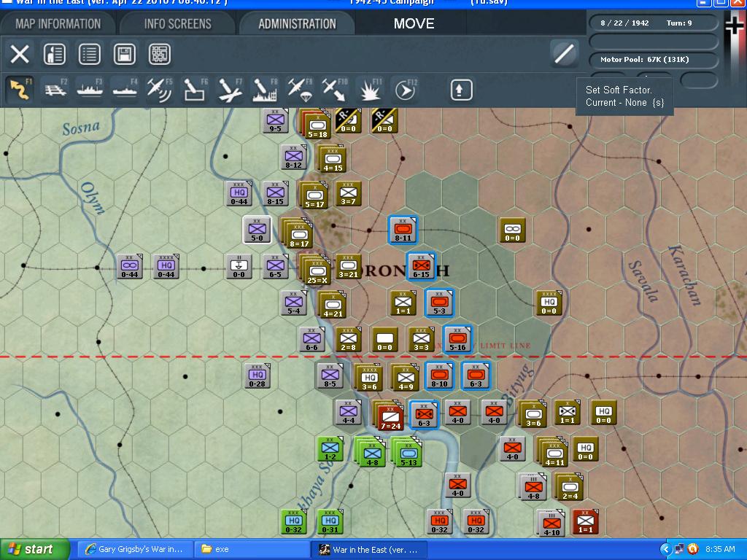
Task: Open the exe folder taskbar item
Action: pyautogui.click(x=252, y=549)
